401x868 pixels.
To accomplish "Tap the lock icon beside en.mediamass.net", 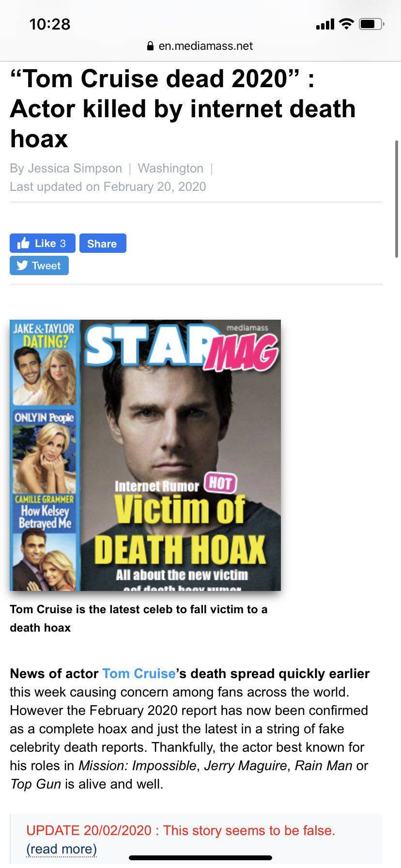I will coord(150,46).
